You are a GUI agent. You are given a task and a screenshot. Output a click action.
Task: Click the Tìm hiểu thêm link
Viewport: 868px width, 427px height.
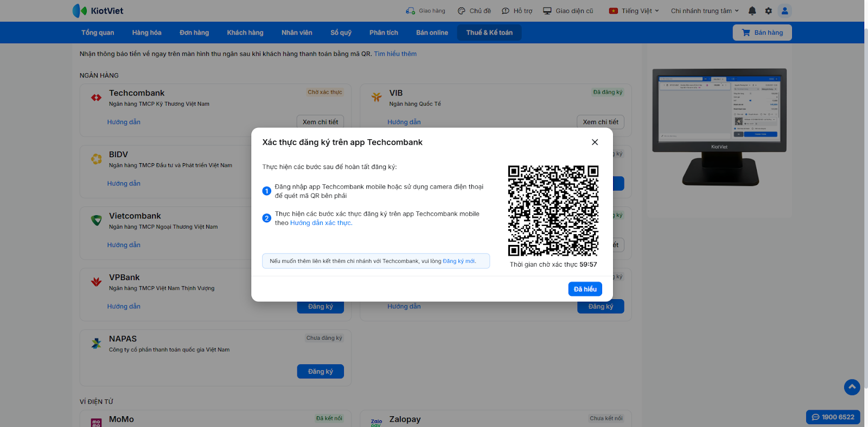point(395,54)
